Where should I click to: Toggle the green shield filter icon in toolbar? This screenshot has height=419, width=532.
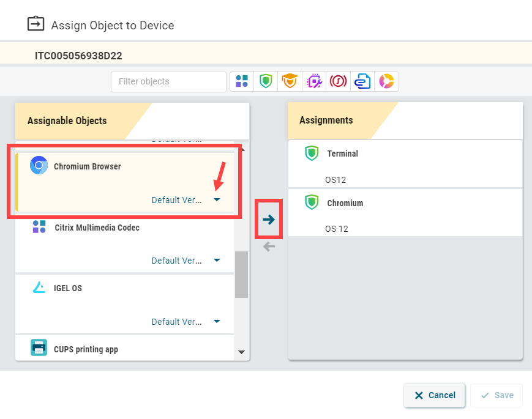(266, 81)
